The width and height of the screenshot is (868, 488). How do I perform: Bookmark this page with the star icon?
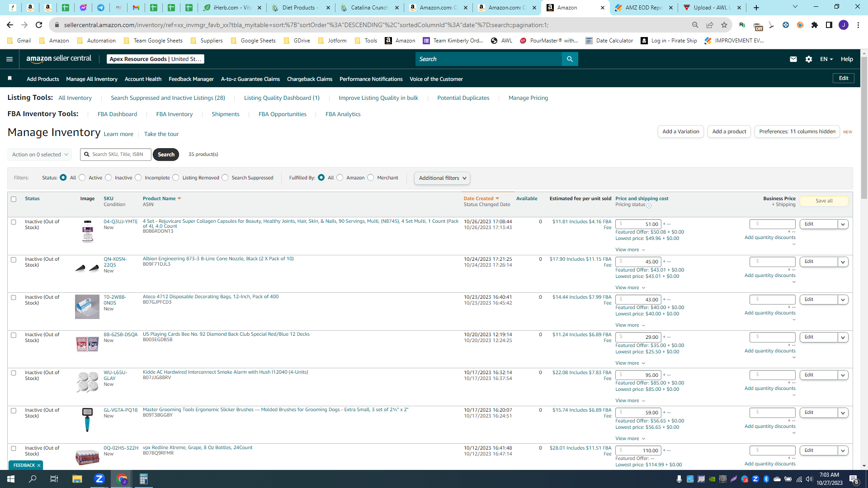coord(724,25)
